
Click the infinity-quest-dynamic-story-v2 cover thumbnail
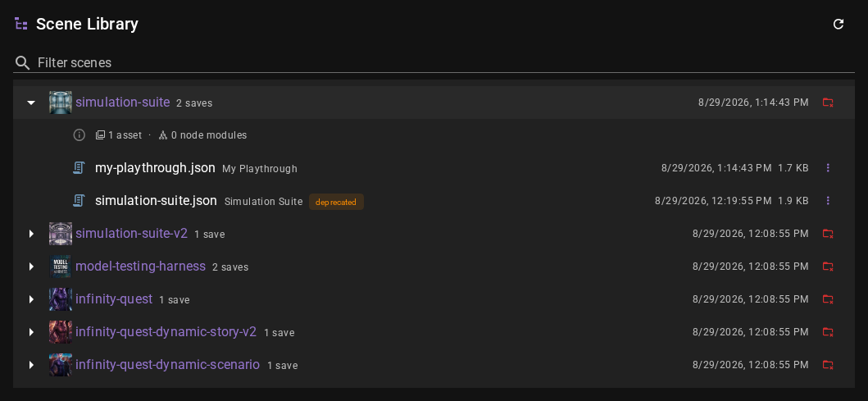(61, 332)
